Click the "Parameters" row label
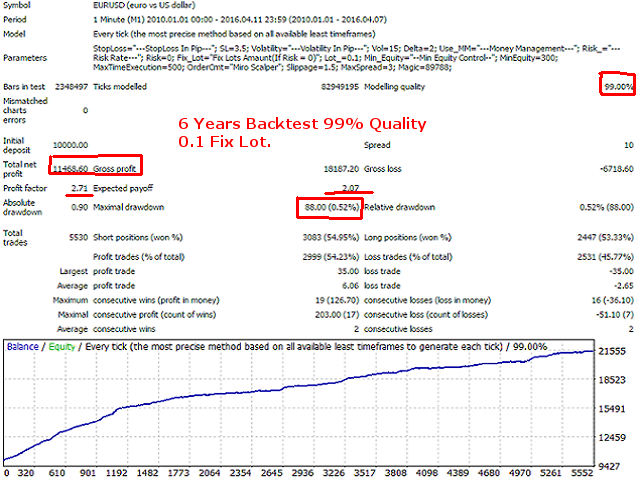This screenshot has width=640, height=480. click(25, 58)
